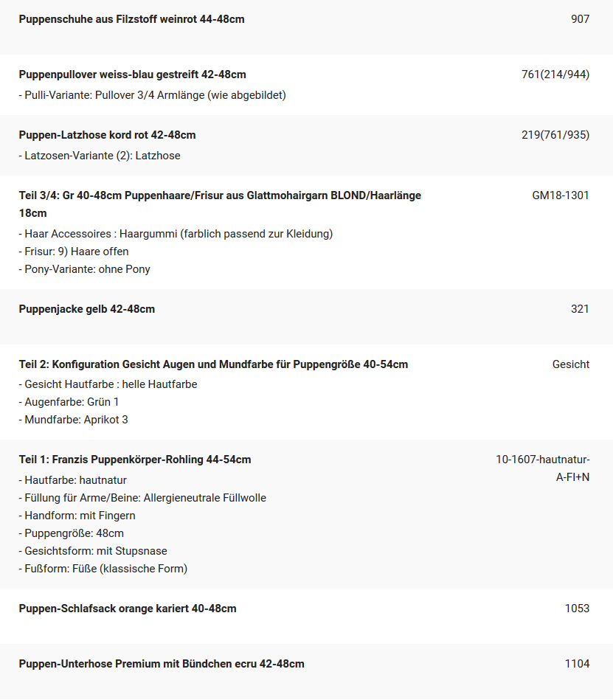Click Augenfarbe: Grün 1 option
Viewport: 613px width, 700px height.
(69, 402)
